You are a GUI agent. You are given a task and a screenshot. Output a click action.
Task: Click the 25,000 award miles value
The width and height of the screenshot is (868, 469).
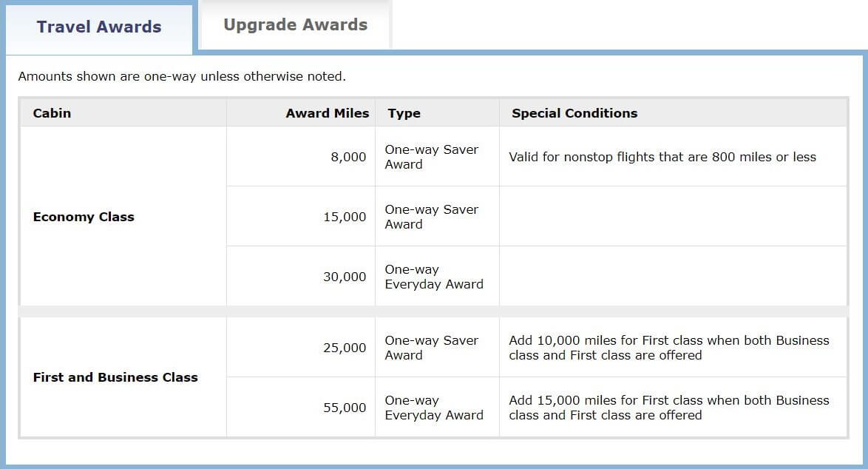[345, 348]
